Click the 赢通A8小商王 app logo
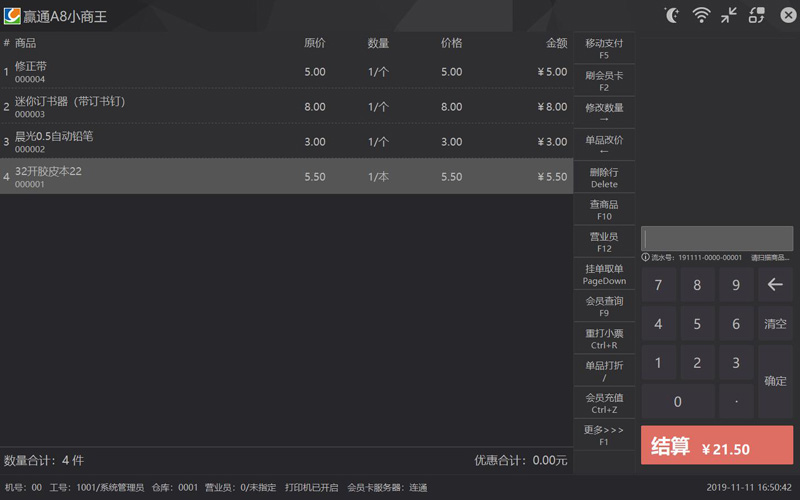 12,16
